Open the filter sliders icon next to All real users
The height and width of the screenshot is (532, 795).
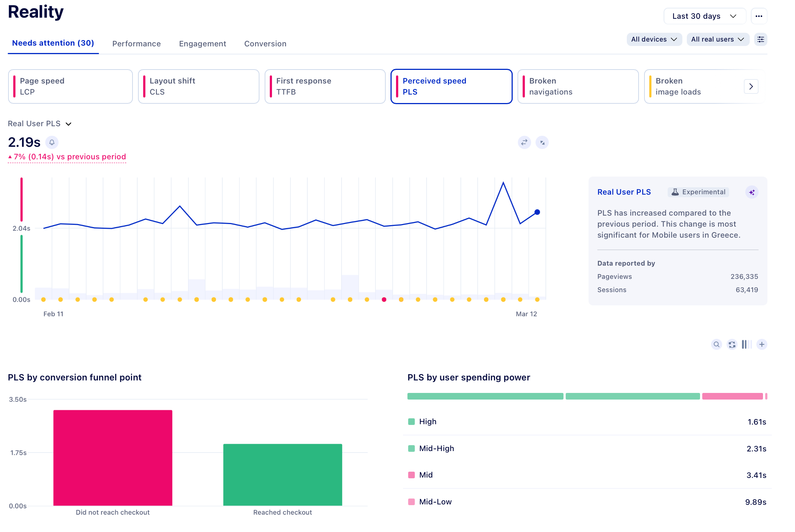coord(761,39)
